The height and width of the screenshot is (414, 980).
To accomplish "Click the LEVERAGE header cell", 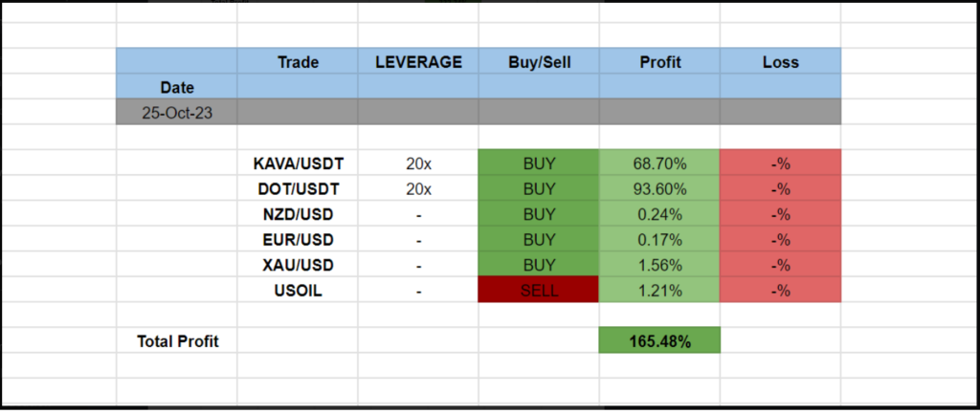I will coord(418,62).
